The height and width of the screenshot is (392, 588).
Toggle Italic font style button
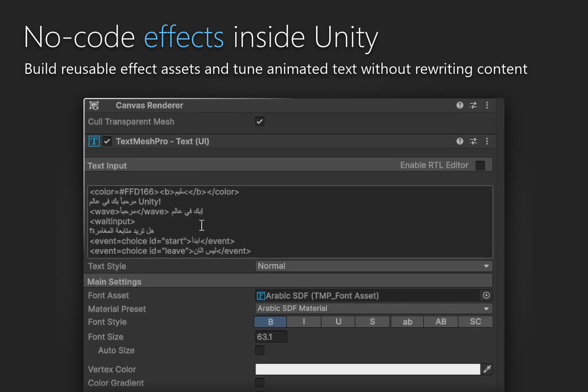pyautogui.click(x=304, y=322)
